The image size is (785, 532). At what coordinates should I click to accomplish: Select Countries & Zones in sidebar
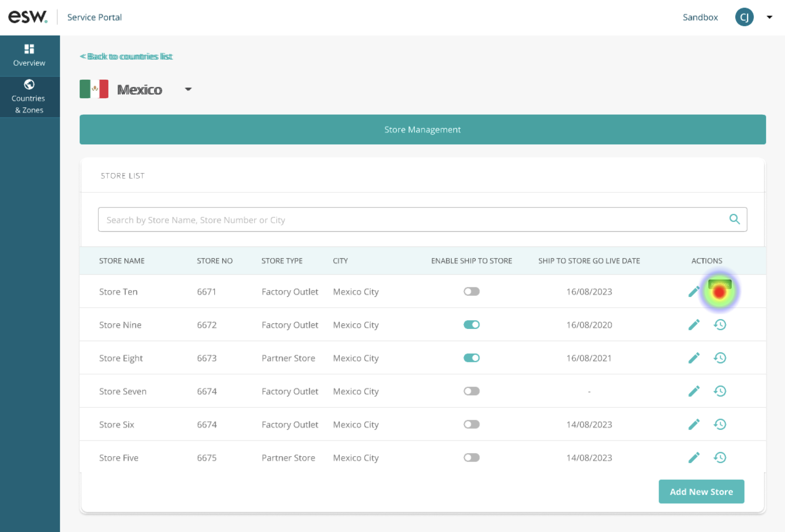[x=29, y=97]
